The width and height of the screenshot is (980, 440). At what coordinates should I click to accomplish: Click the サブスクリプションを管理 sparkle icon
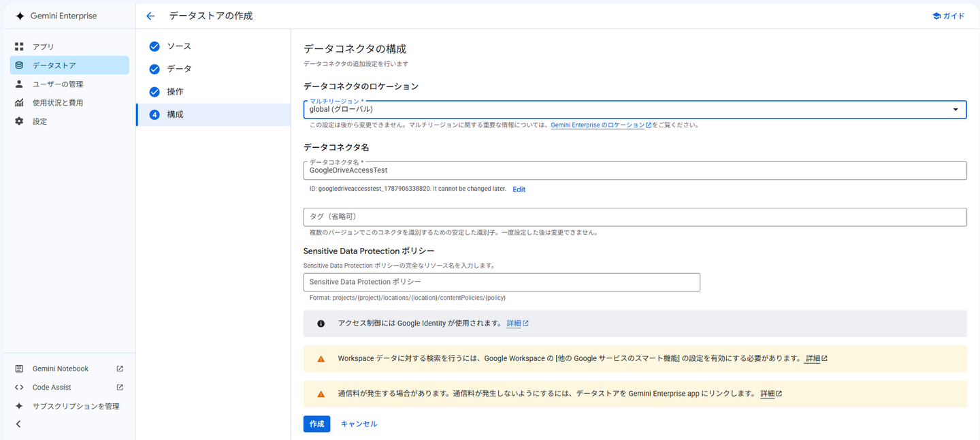pyautogui.click(x=19, y=406)
